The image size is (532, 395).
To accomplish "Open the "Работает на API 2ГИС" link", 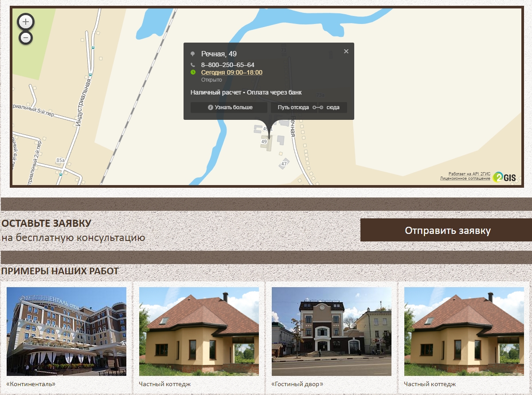I will coord(469,174).
